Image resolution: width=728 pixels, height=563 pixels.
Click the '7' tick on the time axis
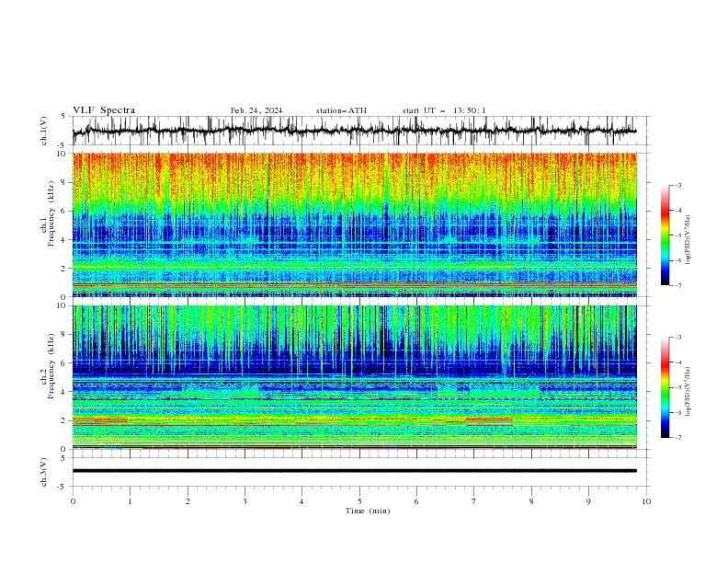tap(474, 501)
